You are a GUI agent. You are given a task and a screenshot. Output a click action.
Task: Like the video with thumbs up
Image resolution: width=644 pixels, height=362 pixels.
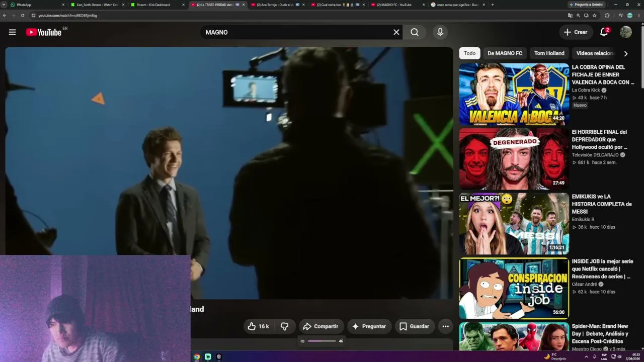(258, 326)
